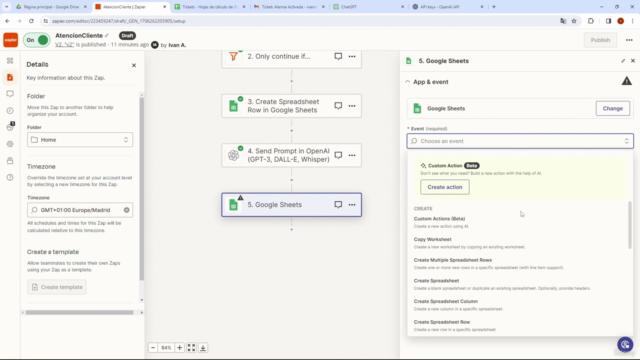Open the history clock sidebar icon
This screenshot has width=640, height=360.
(x=10, y=111)
